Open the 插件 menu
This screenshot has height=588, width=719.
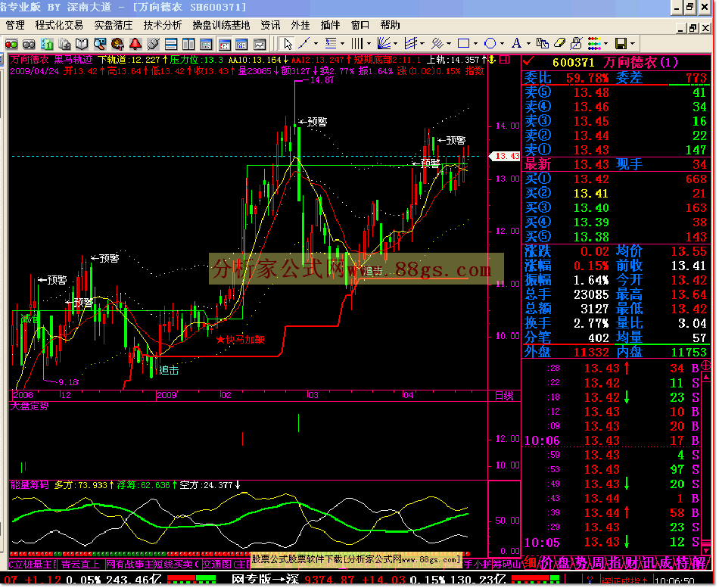(330, 25)
